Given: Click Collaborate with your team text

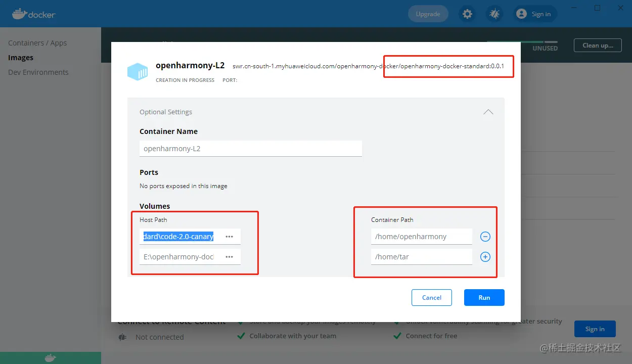Looking at the screenshot, I should click(293, 336).
